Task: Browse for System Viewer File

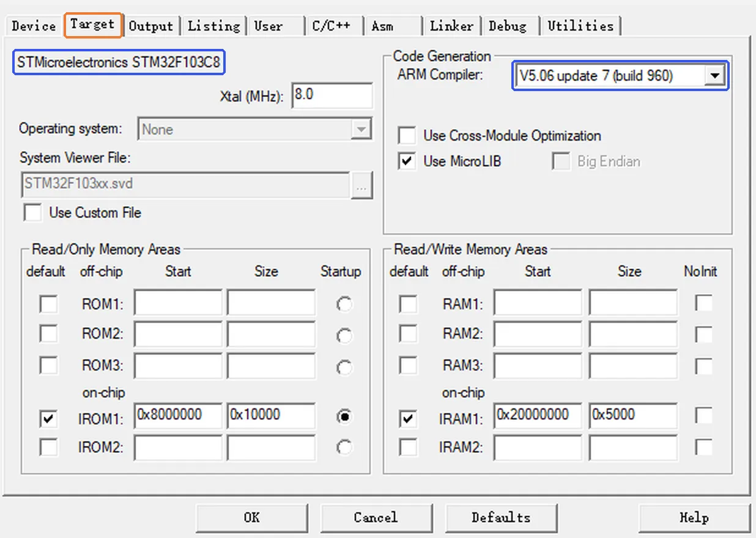Action: click(362, 186)
